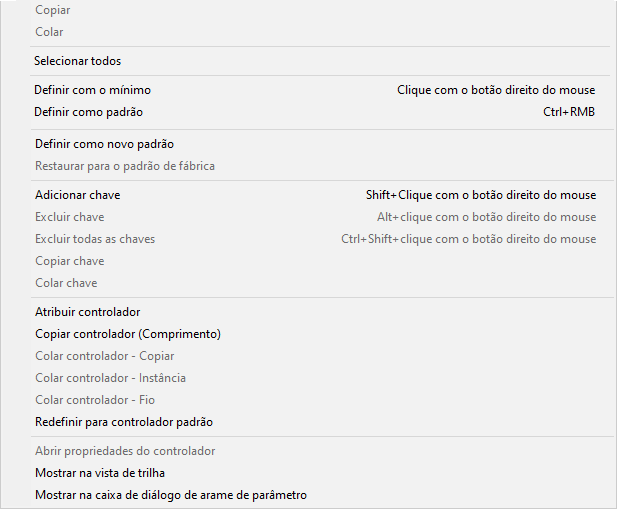617x509 pixels.
Task: Select Excluir todas as chaves
Action: point(95,239)
